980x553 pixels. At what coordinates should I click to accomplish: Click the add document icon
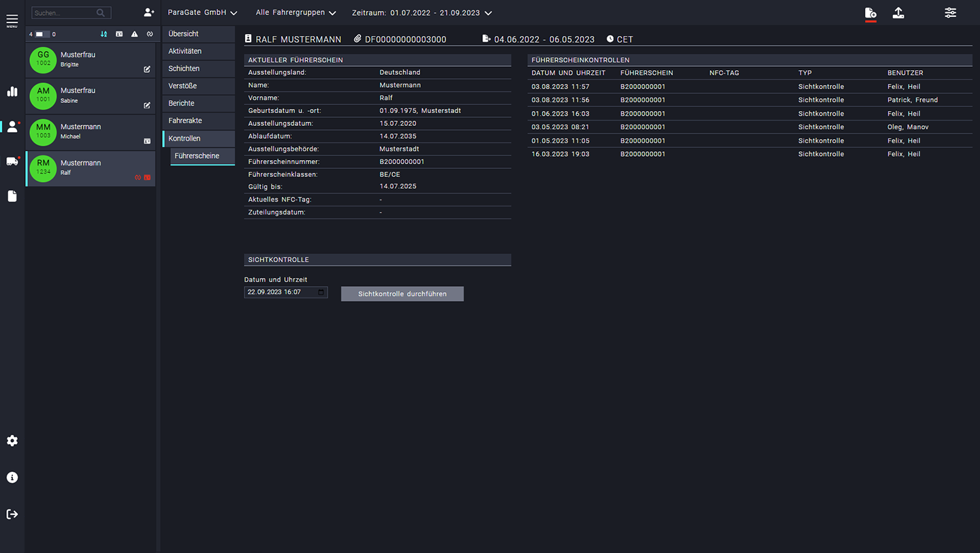[x=870, y=13]
